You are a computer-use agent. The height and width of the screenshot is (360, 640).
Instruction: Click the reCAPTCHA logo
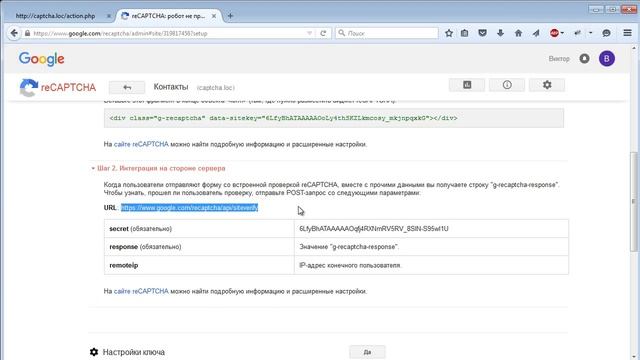(58, 87)
